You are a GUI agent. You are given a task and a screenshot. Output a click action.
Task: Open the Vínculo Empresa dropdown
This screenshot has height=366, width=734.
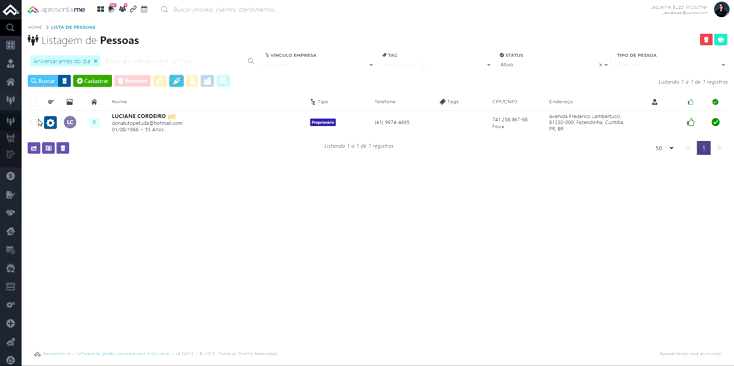[x=318, y=65]
